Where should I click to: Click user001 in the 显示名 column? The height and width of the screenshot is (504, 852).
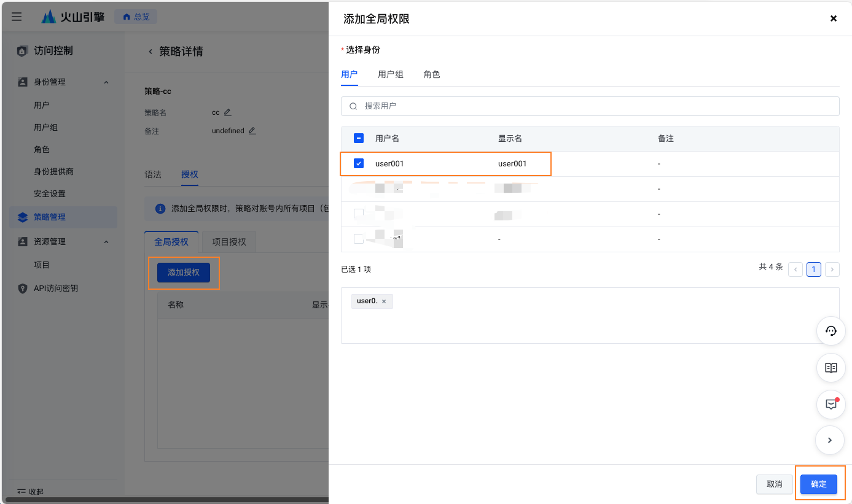click(512, 164)
